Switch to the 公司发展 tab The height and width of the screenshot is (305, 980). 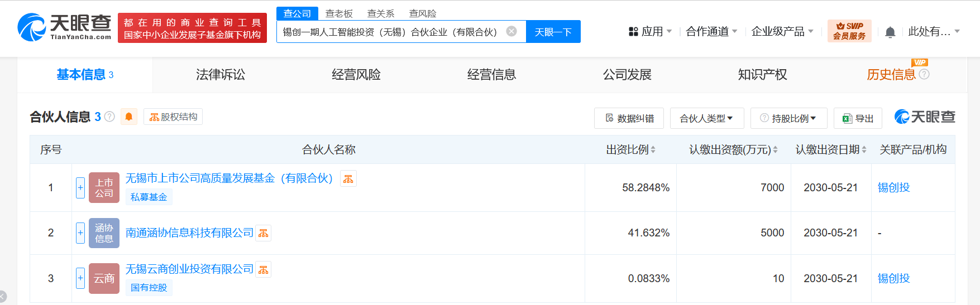point(627,75)
